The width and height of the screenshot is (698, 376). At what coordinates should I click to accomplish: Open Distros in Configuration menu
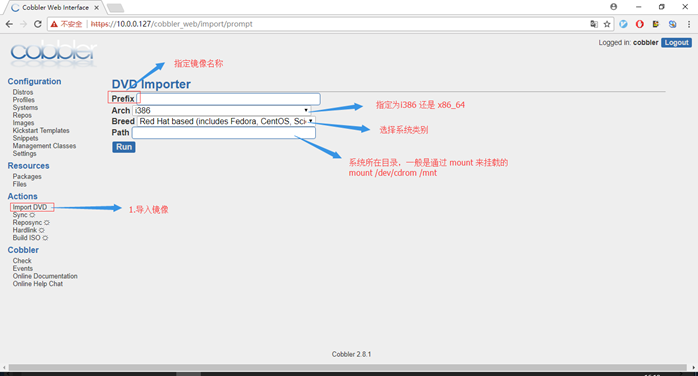tap(23, 92)
